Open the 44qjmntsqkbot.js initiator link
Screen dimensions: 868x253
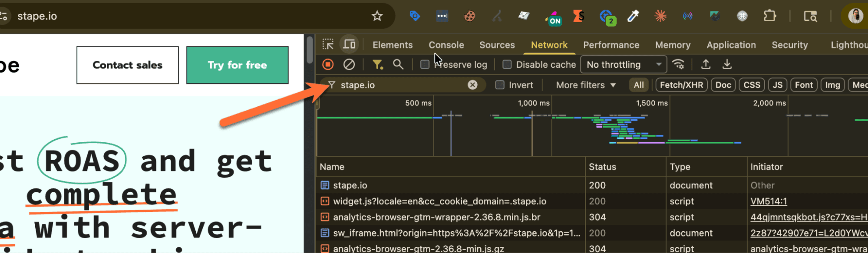[x=809, y=217]
